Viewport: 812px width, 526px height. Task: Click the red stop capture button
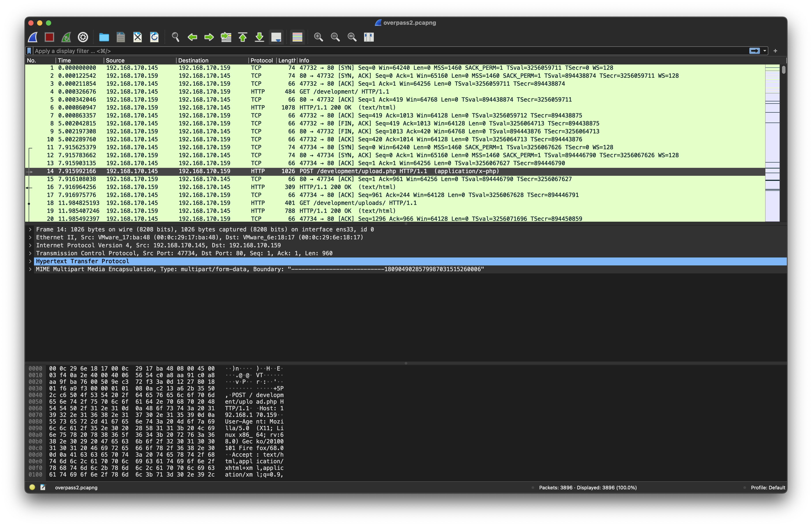pos(49,37)
